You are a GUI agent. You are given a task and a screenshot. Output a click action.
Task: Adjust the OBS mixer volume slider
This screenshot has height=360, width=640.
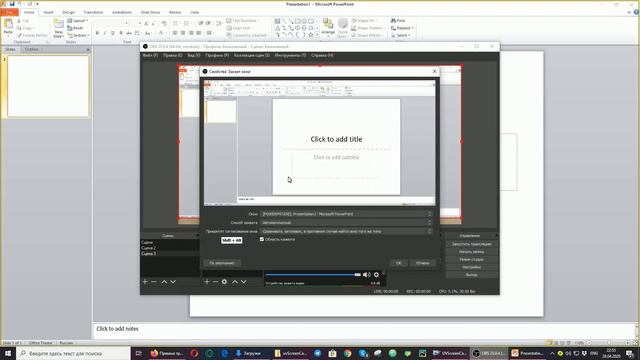click(313, 275)
